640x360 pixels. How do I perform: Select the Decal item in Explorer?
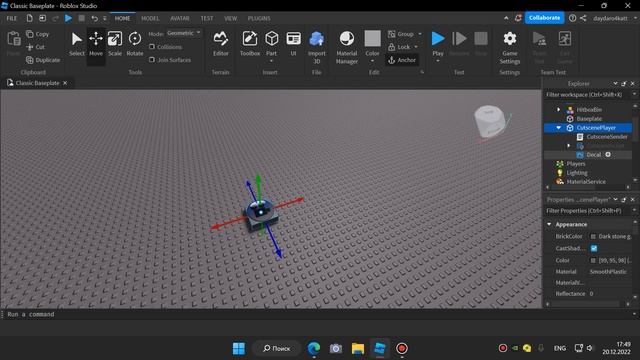click(x=593, y=155)
